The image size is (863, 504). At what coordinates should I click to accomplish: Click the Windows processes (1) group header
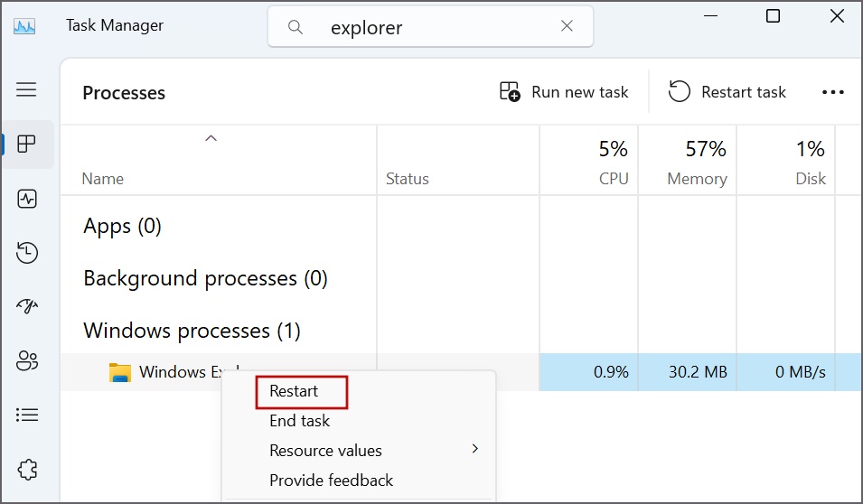[192, 331]
